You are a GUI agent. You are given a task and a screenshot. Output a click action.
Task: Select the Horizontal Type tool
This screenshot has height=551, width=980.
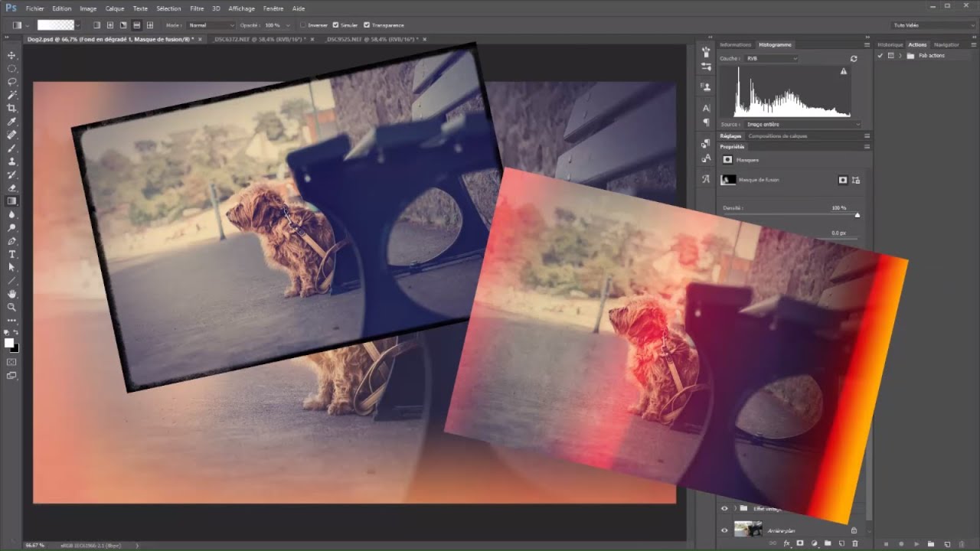[x=11, y=254]
